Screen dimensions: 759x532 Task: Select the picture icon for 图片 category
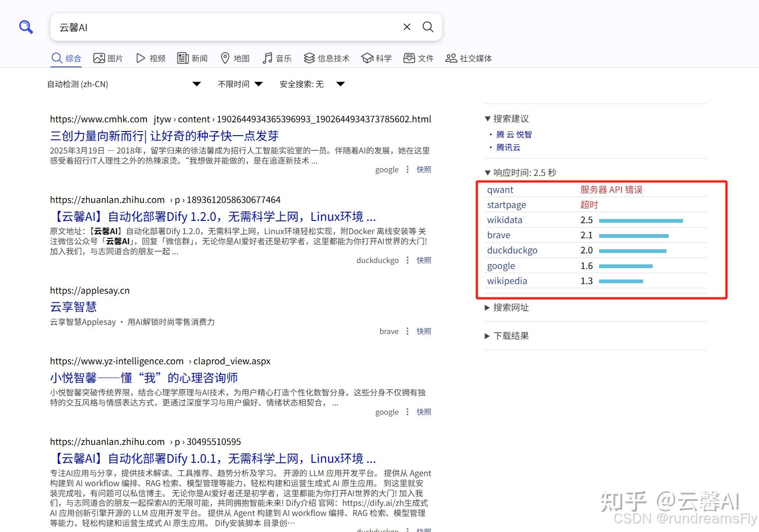(98, 58)
